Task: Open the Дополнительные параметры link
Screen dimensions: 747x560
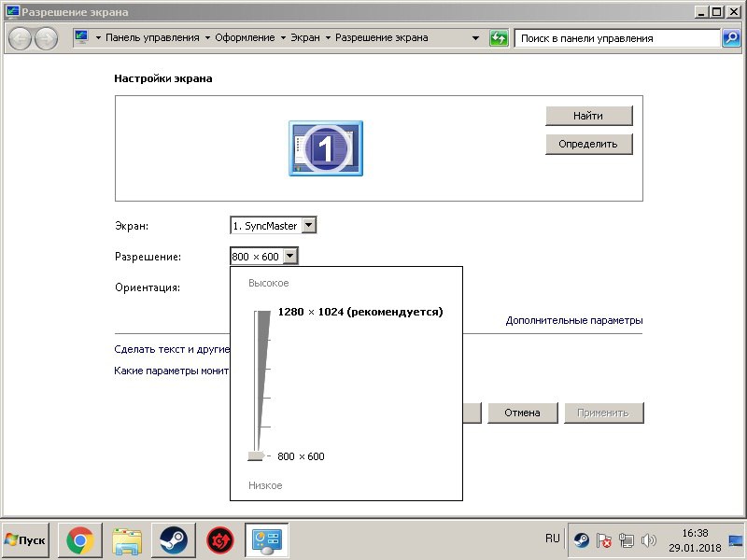Action: (573, 320)
